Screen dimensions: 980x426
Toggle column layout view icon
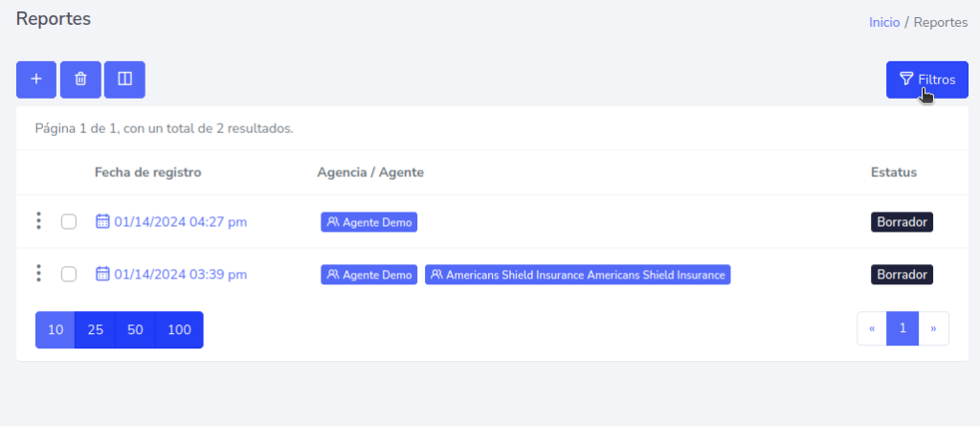(x=124, y=79)
